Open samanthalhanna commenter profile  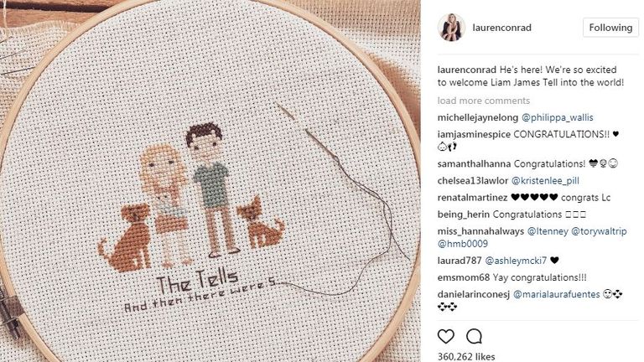pyautogui.click(x=474, y=163)
